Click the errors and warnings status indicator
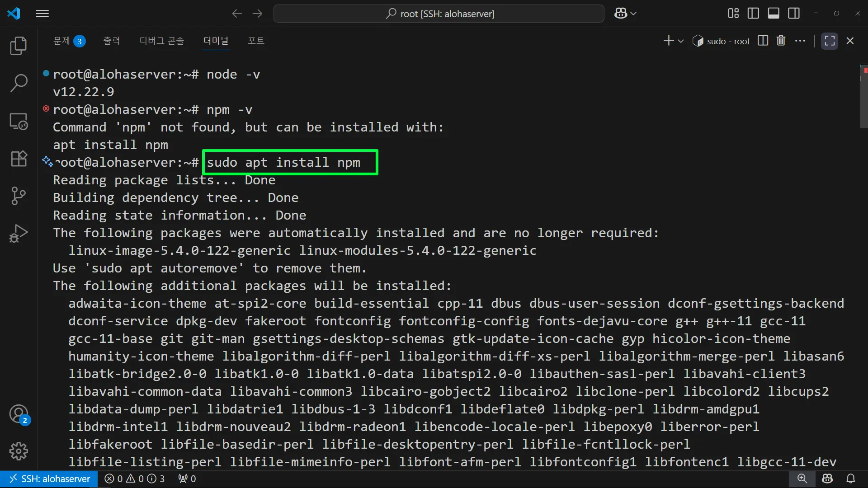Screen dimensions: 868x488 coord(134,479)
